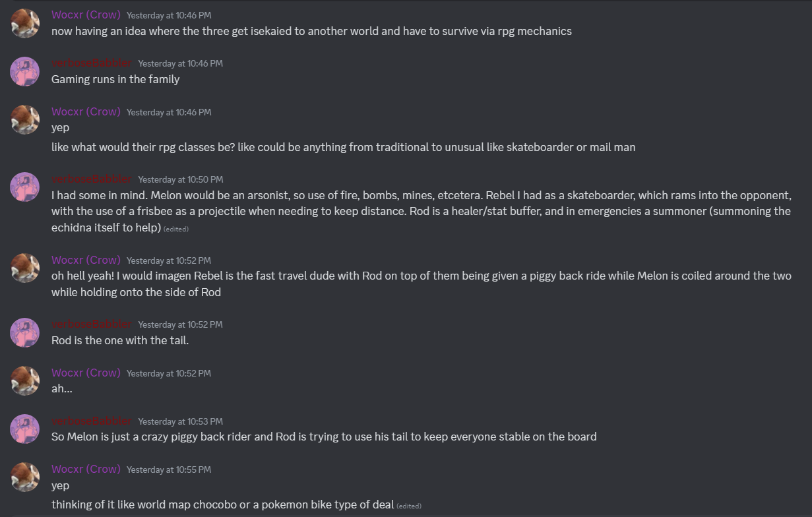The height and width of the screenshot is (517, 812).
Task: Open Wocxr (Crow) profile from the 'ah...' message
Action: (x=86, y=373)
